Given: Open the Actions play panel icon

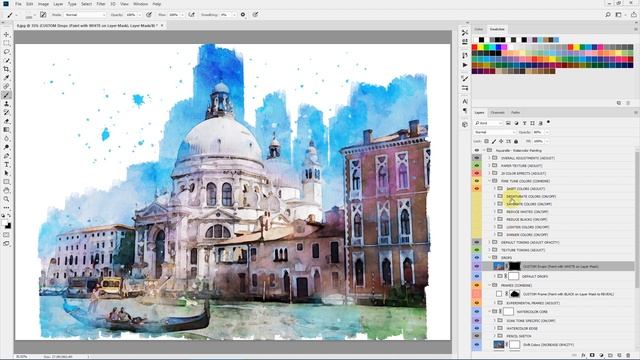Looking at the screenshot, I should pos(465,65).
